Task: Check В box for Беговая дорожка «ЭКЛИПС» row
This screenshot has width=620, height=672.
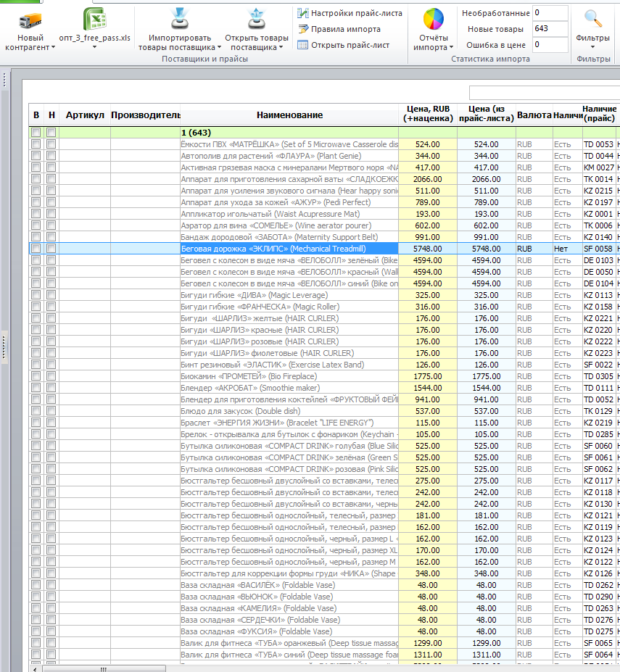Action: pos(36,249)
